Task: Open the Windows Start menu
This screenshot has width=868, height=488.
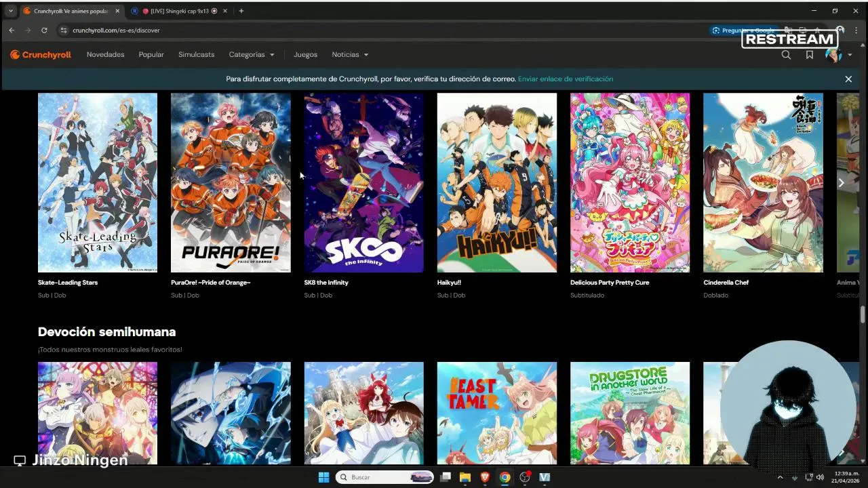Action: [x=323, y=477]
